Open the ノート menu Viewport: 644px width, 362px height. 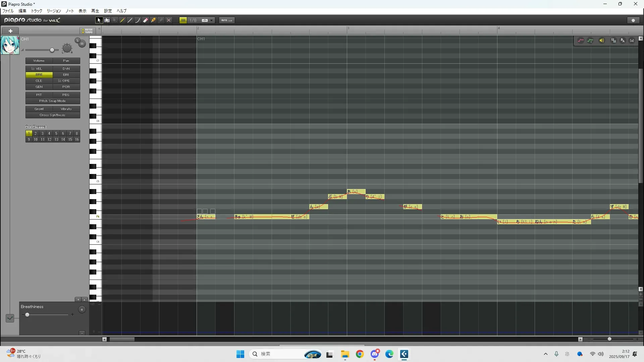tap(70, 11)
